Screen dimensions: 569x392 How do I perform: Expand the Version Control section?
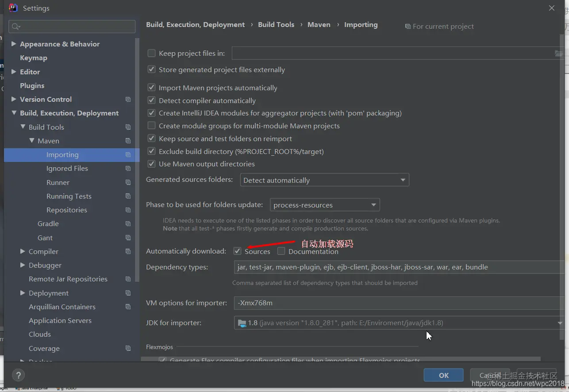click(x=14, y=99)
